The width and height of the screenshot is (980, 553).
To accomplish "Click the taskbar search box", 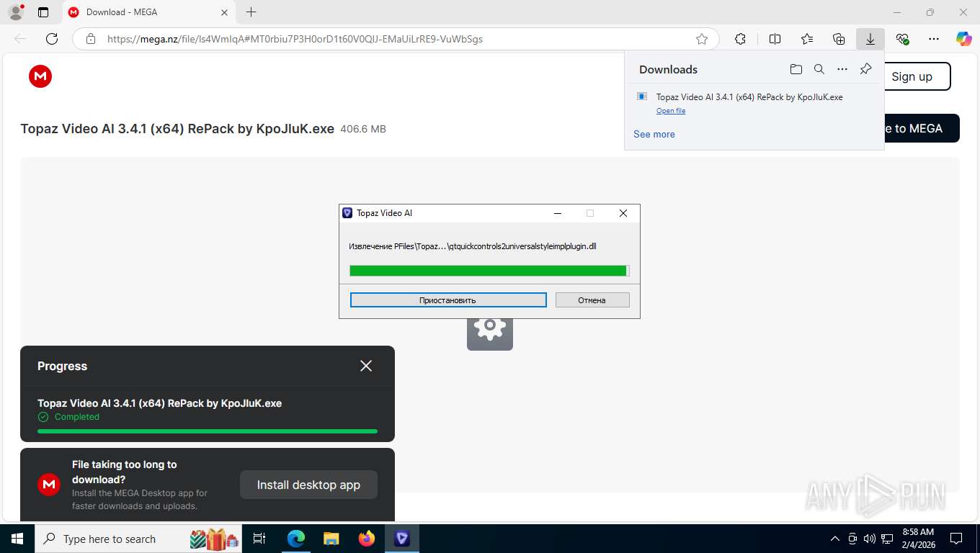I will [x=139, y=539].
